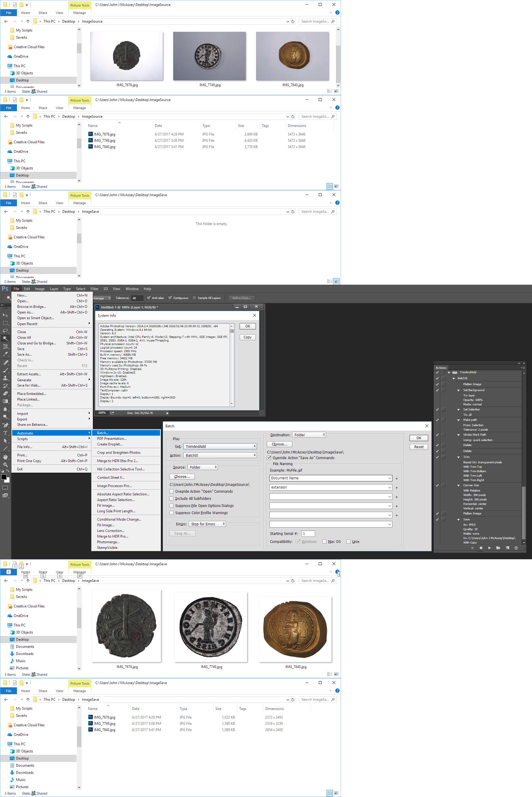Check Override Action "Open" Commands
The width and height of the screenshot is (532, 797).
pos(171,491)
